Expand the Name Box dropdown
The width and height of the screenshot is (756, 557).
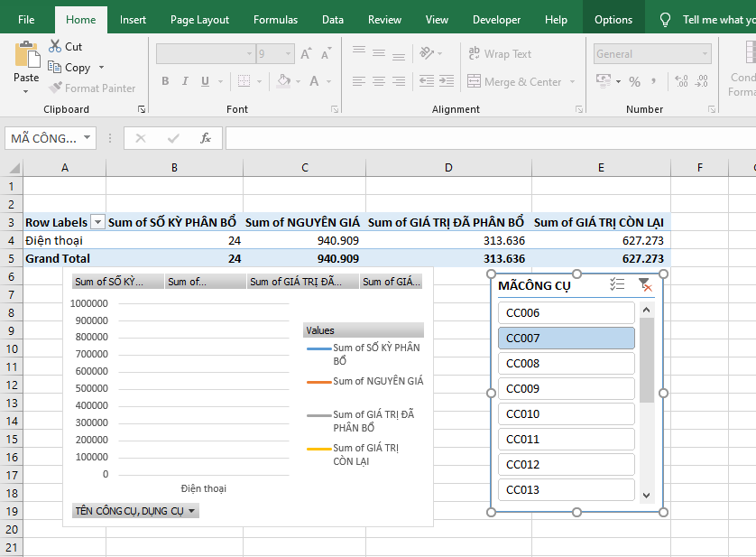(x=88, y=138)
